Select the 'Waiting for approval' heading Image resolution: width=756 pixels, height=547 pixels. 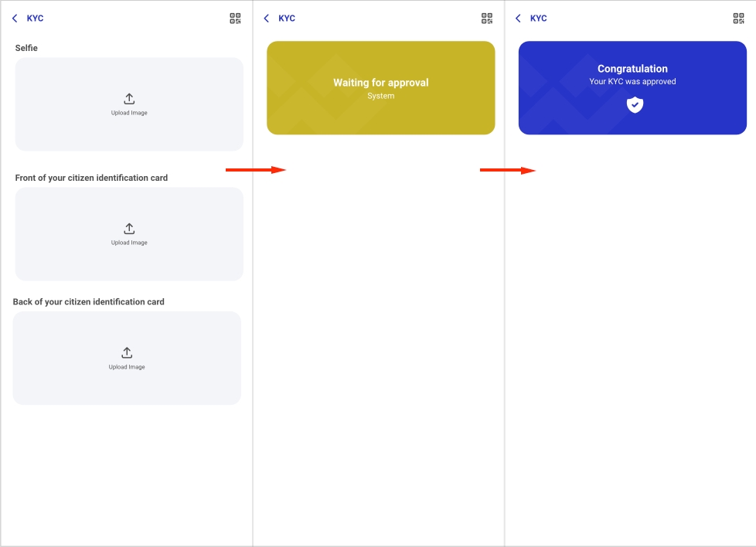pyautogui.click(x=380, y=83)
